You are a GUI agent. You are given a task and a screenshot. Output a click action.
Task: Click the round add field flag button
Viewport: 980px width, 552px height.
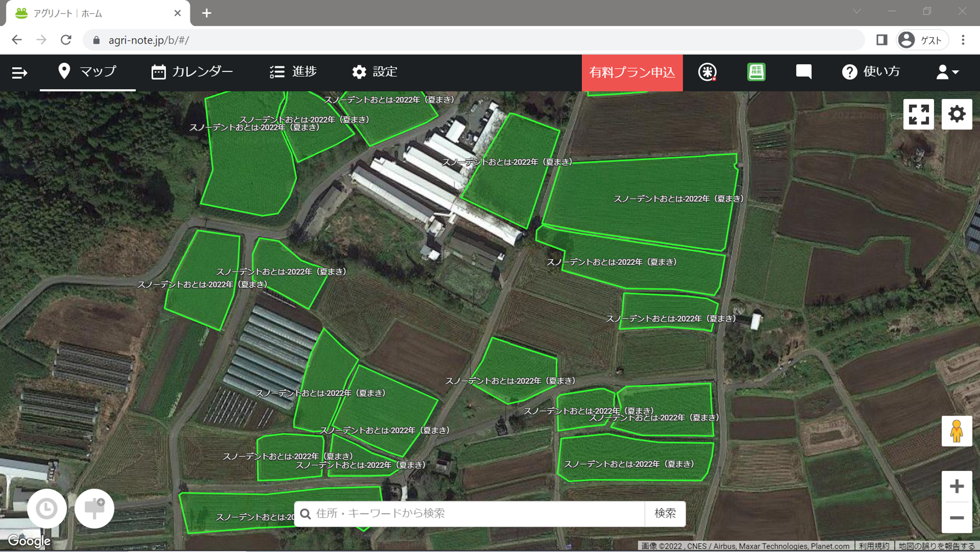pos(94,508)
